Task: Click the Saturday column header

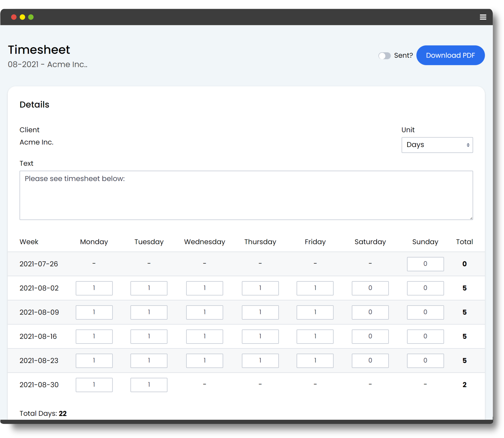Action: click(x=370, y=242)
